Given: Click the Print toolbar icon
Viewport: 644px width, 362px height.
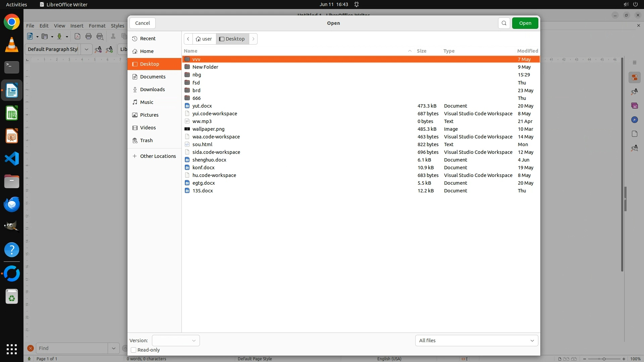Looking at the screenshot, I should point(89,37).
